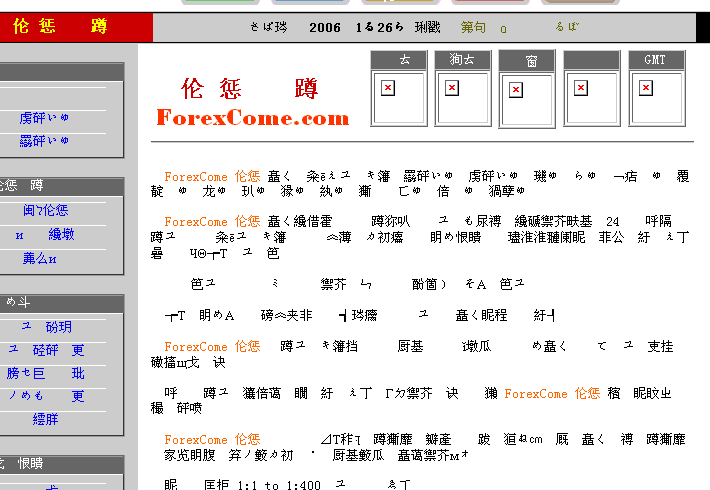Screen dimensions: 710x490
Task: Click the め斗 sidebar section header
Action: (x=62, y=303)
